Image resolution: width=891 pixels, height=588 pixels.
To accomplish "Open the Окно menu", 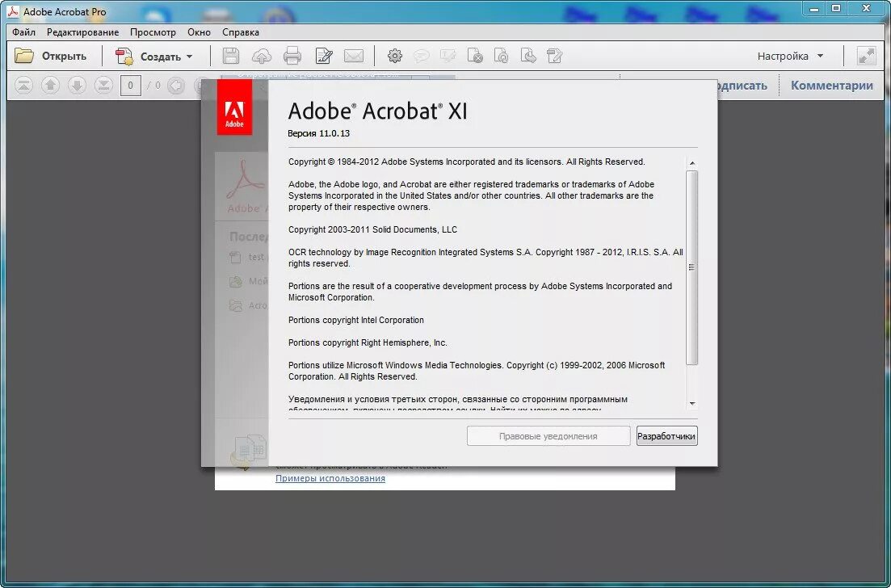I will tap(199, 32).
